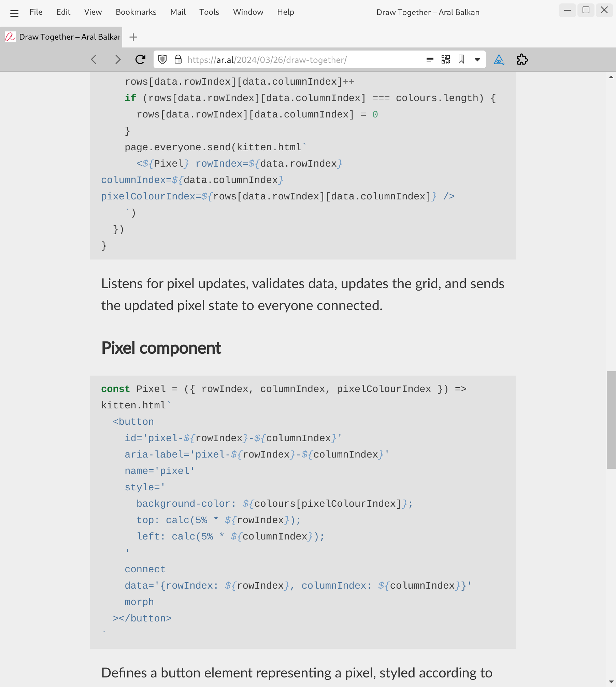The image size is (616, 687).
Task: Open a new tab
Action: point(133,37)
